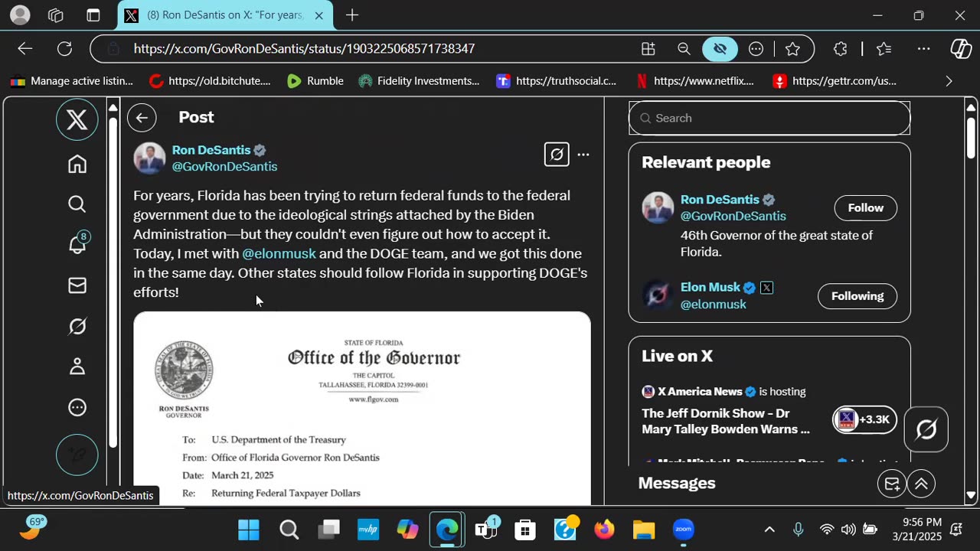
Task: Click the X Search field
Action: tap(769, 119)
